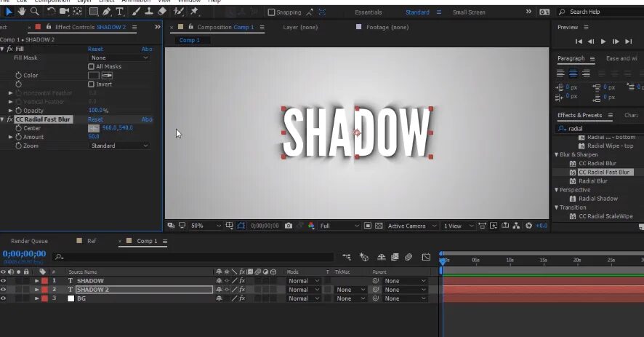
Task: Jump to the first frame
Action: tap(579, 41)
